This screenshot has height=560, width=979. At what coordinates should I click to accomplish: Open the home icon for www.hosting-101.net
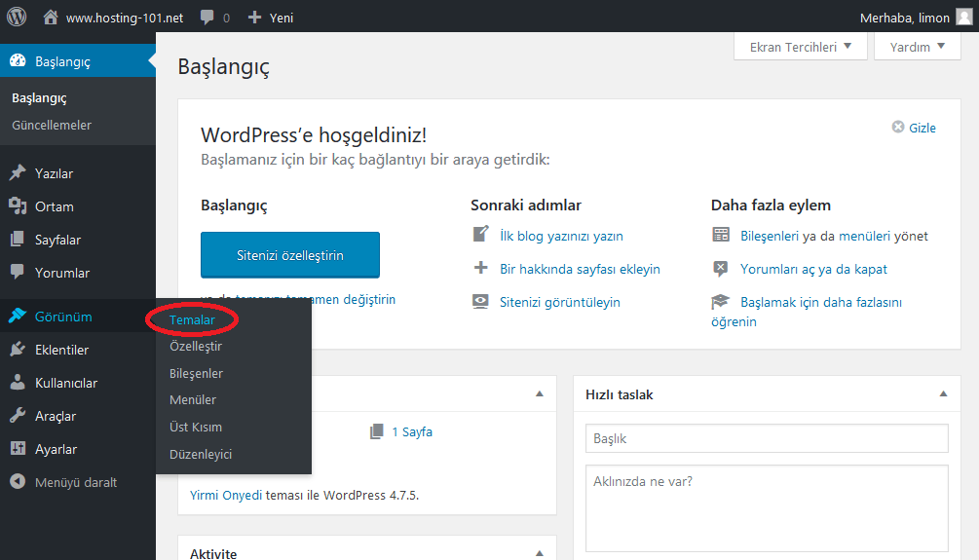[51, 18]
